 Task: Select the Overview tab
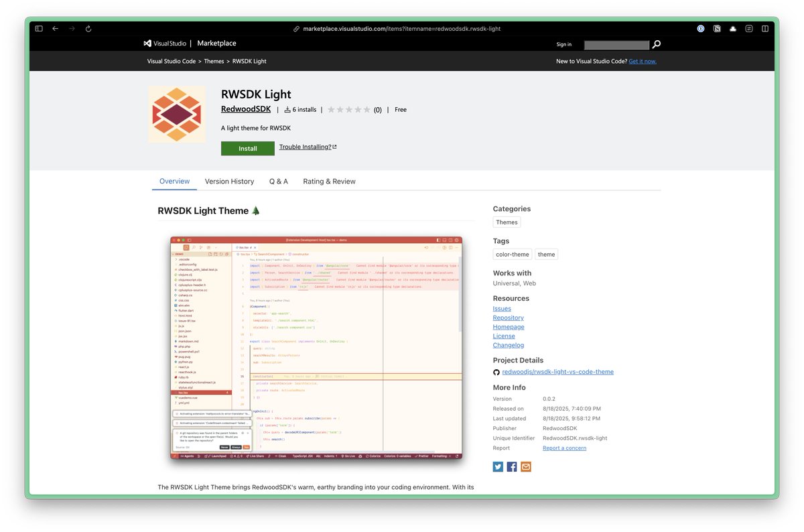click(174, 181)
